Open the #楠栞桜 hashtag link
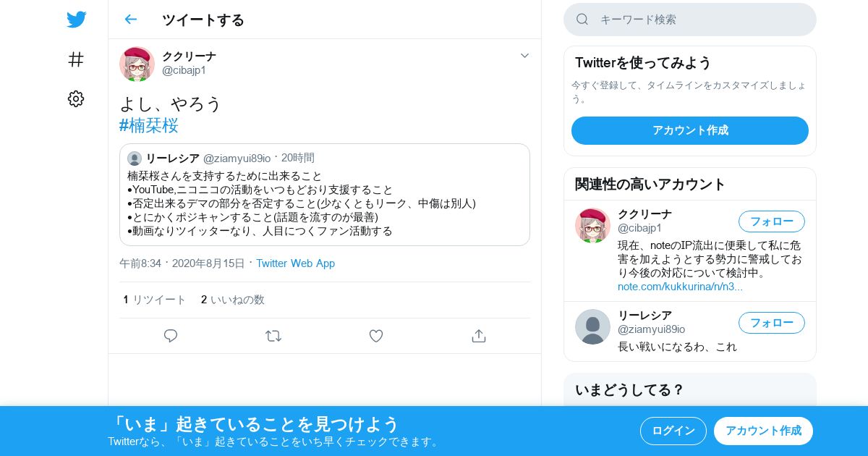868x456 pixels. coord(149,125)
